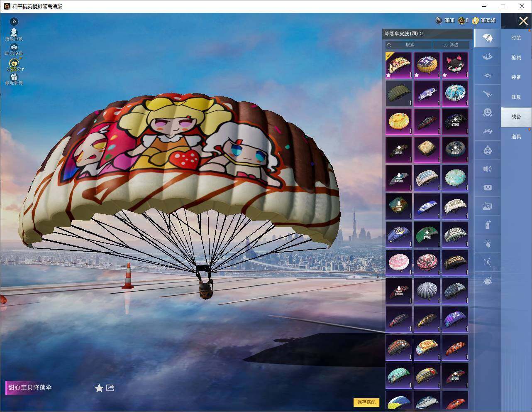Go to the 载具 tab
Screen dimensions: 532x412
pos(516,97)
